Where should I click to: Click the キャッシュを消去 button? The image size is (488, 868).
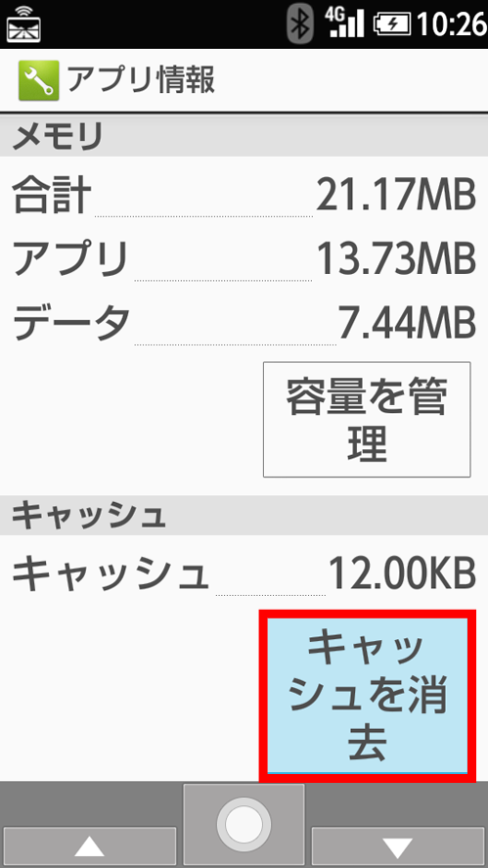(368, 696)
